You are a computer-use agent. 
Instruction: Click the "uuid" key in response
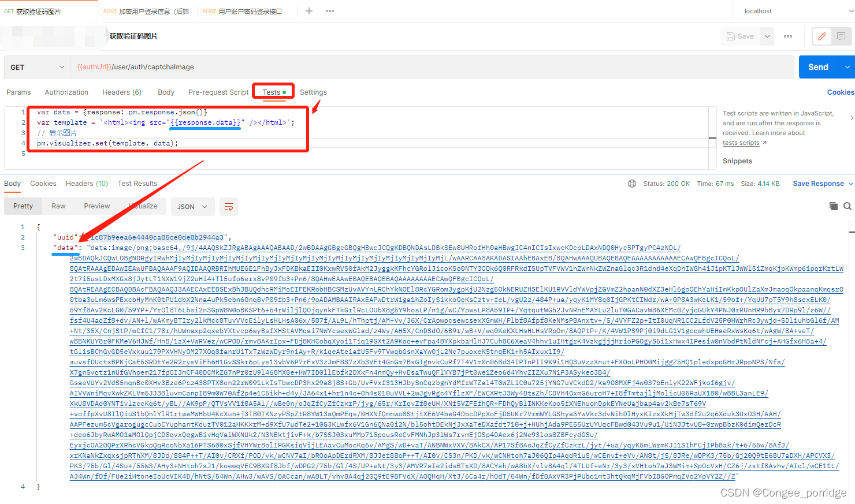[65, 237]
